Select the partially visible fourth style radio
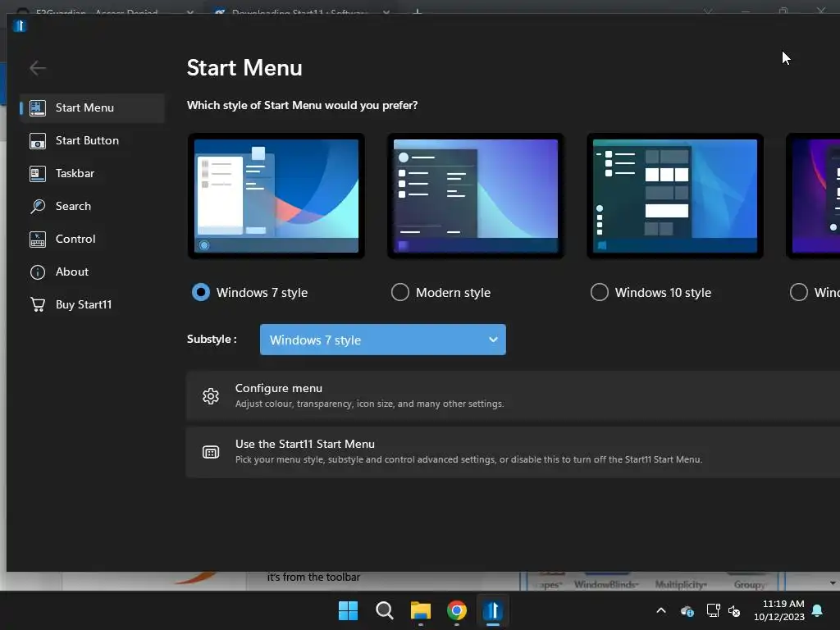This screenshot has width=840, height=630. coord(799,293)
